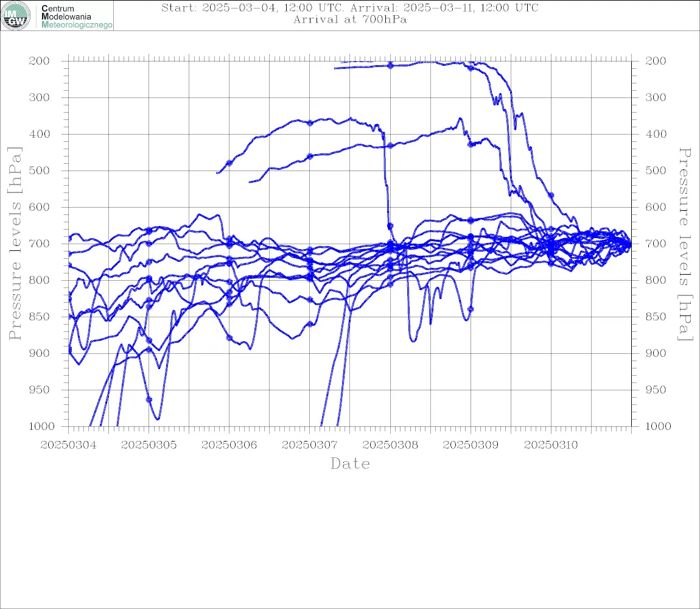Click the left axis 300 label

pos(39,97)
